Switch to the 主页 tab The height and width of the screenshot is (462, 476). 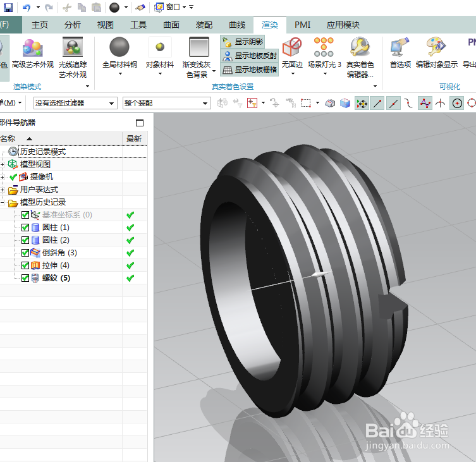click(40, 25)
